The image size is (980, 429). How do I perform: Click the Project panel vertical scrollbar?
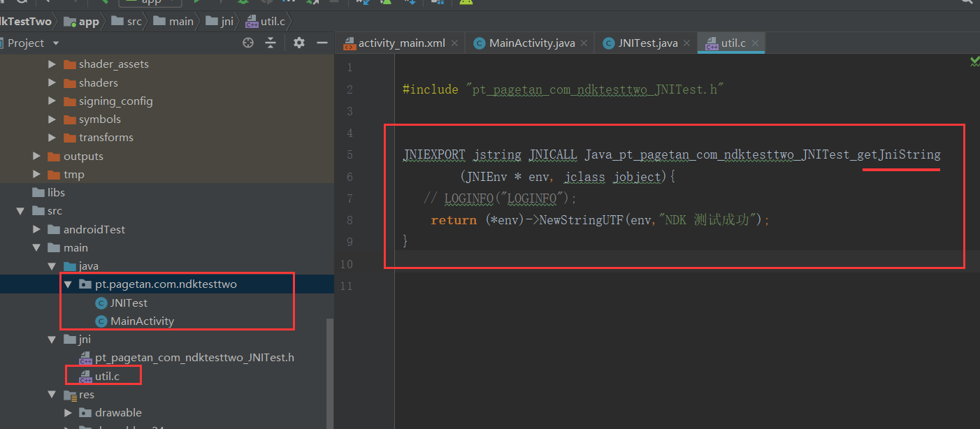(331, 374)
